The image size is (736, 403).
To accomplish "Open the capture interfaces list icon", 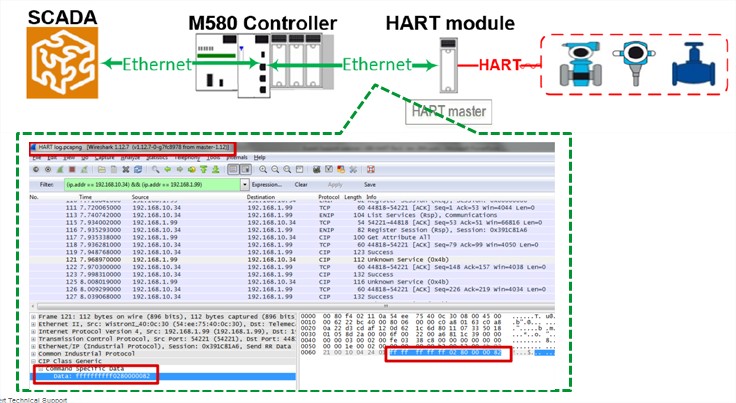I will pyautogui.click(x=36, y=169).
